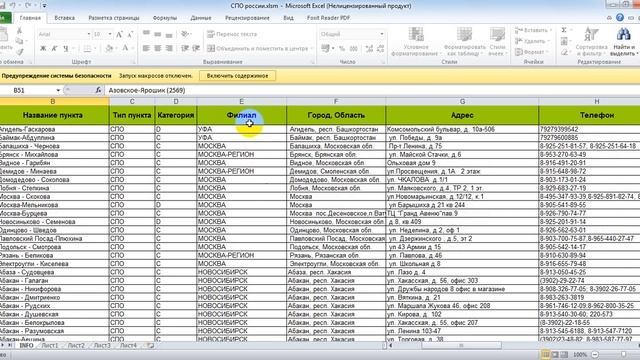Viewport: 640px width, 360px height.
Task: Click the Increase Font Size icon
Action: click(120, 35)
